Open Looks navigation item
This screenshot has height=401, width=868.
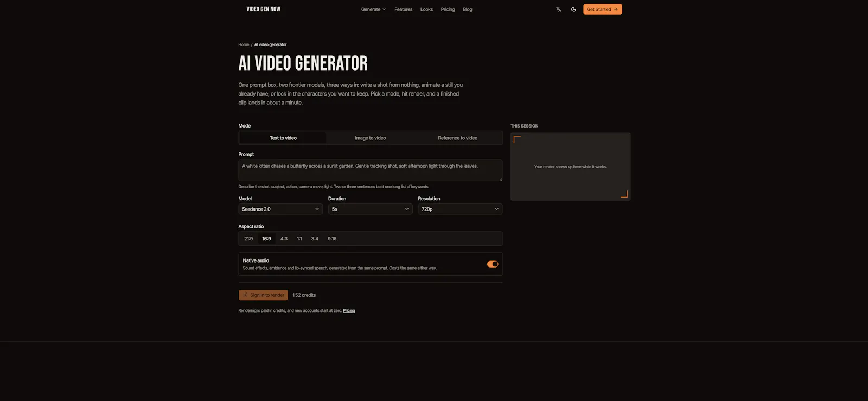click(426, 9)
